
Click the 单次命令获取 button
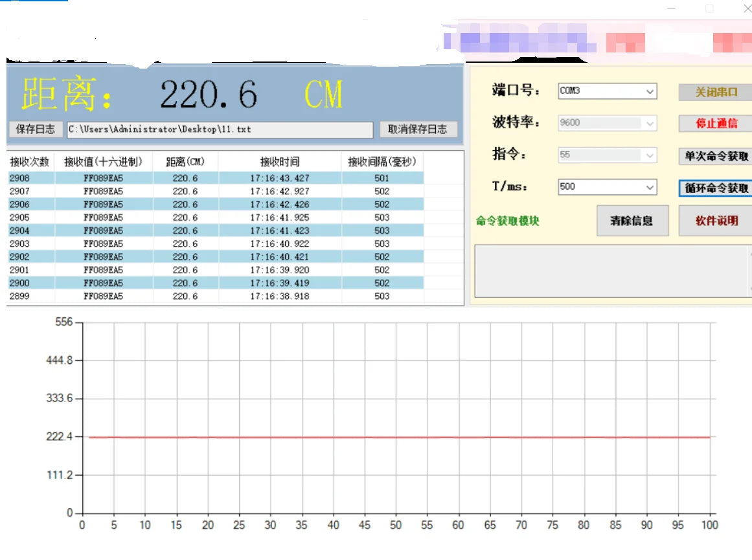click(x=716, y=156)
